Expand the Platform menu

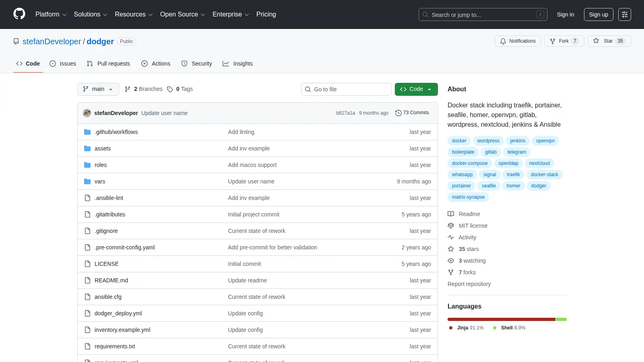[x=51, y=14]
